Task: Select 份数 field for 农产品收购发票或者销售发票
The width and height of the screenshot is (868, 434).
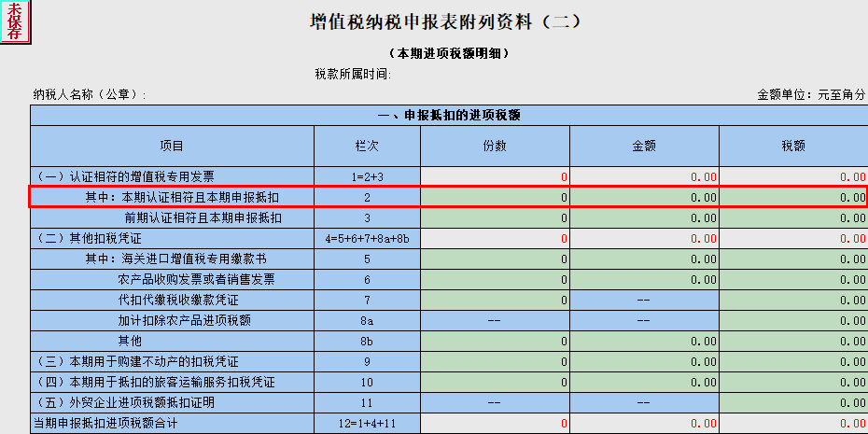Action: [495, 280]
